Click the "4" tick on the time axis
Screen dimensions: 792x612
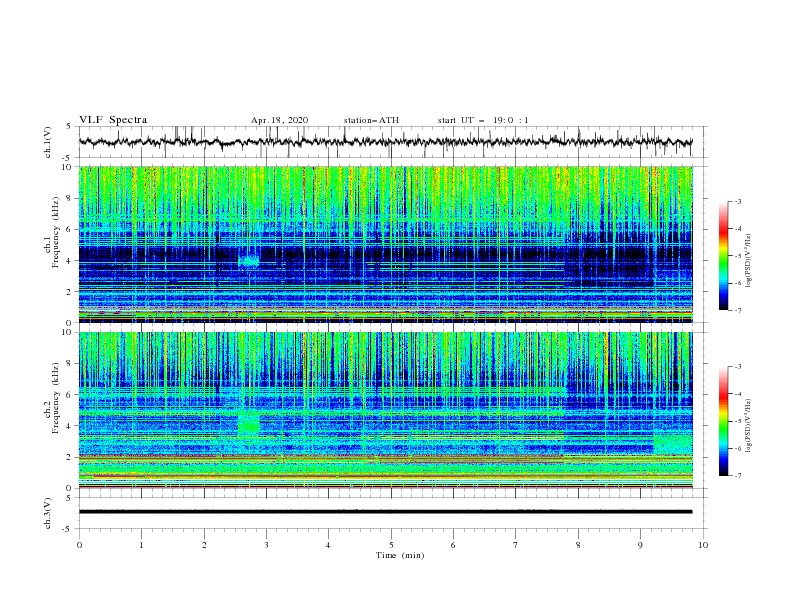coord(328,545)
